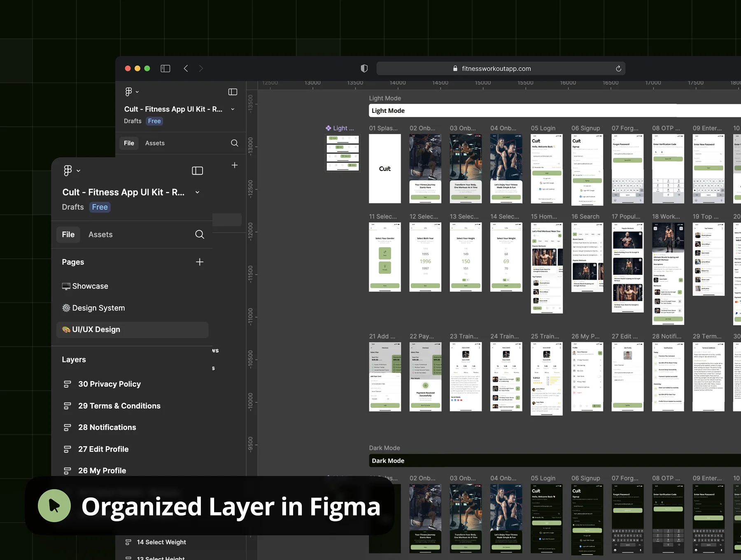741x560 pixels.
Task: Click the frame icon of 30 Privacy Policy layer
Action: 68,384
